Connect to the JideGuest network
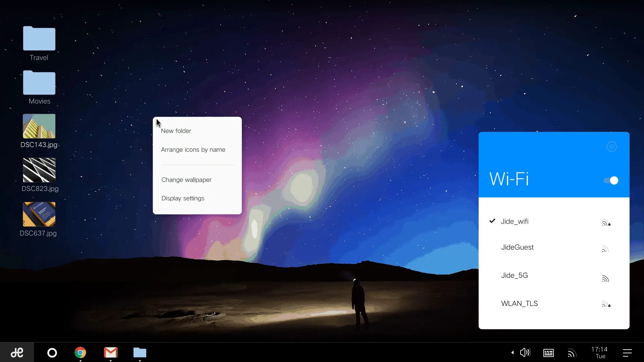 click(517, 247)
